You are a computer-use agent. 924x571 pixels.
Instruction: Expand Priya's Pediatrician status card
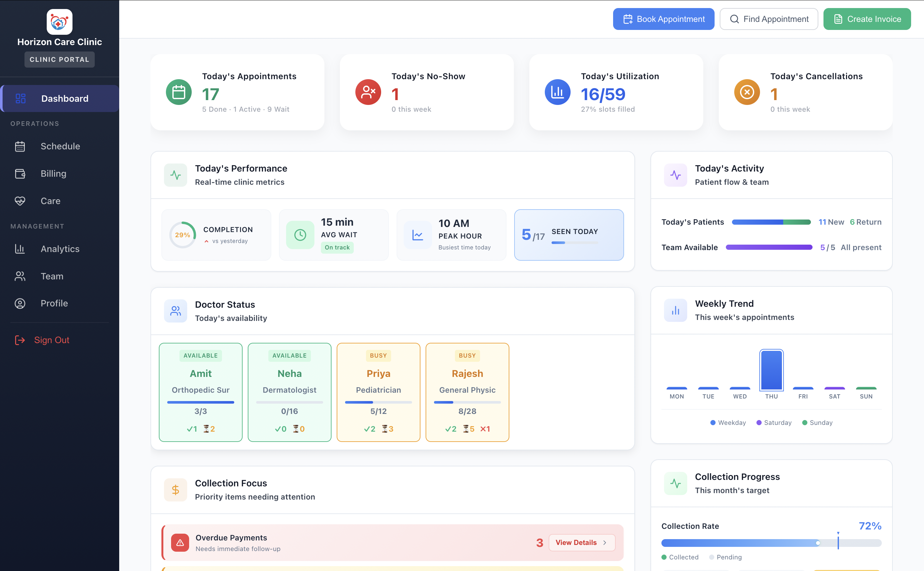[378, 392]
